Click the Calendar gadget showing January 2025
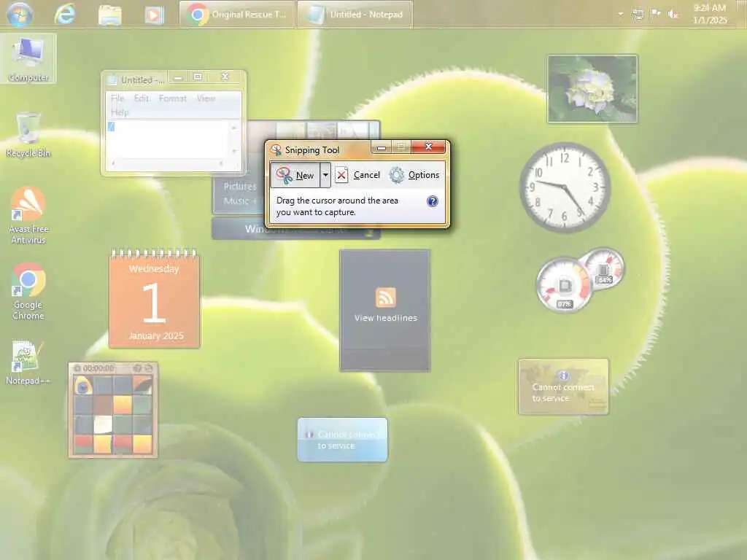The width and height of the screenshot is (747, 560). coord(155,298)
